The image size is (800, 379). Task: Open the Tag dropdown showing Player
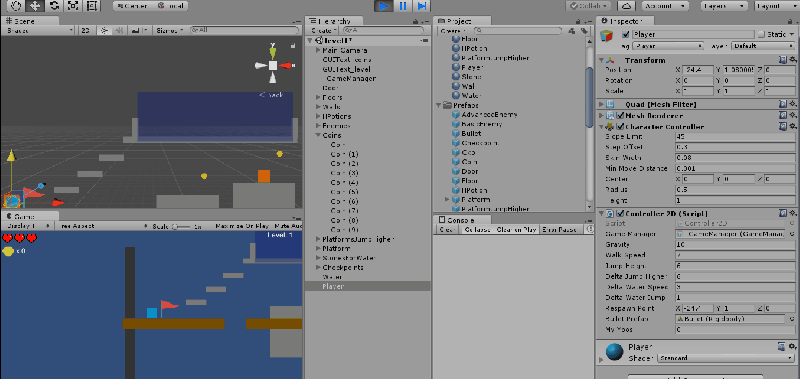(668, 46)
